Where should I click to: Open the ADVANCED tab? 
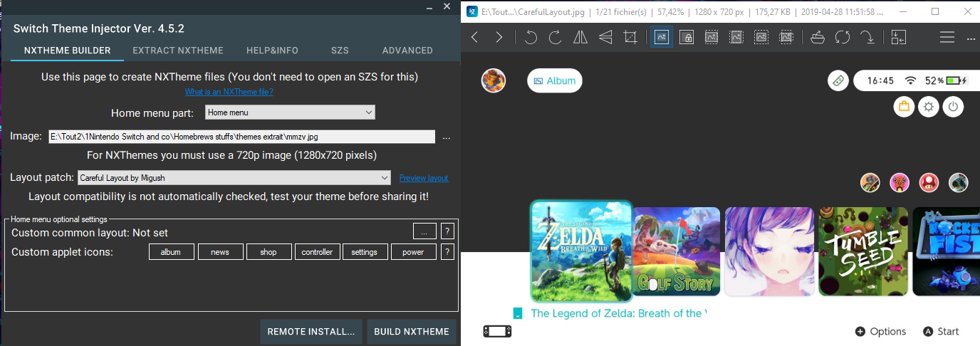[407, 51]
